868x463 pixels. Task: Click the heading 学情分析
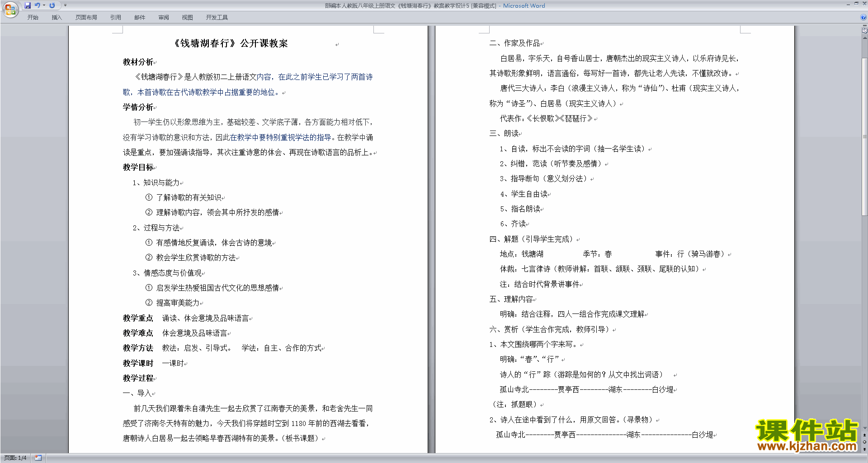[x=138, y=107]
